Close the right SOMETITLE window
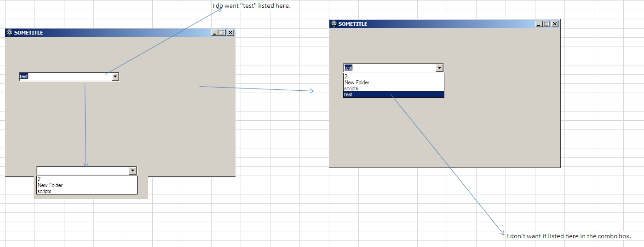Image resolution: width=644 pixels, height=247 pixels. pyautogui.click(x=555, y=24)
